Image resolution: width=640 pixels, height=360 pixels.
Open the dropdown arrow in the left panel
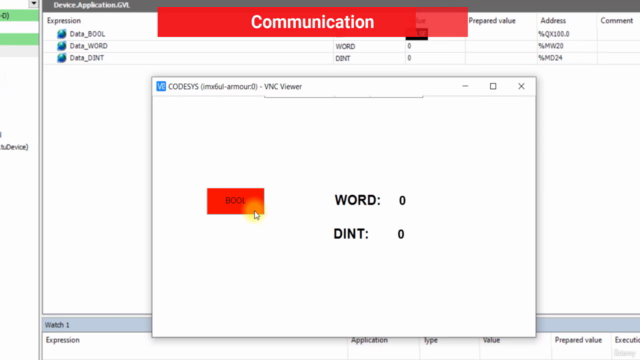(x=33, y=4)
